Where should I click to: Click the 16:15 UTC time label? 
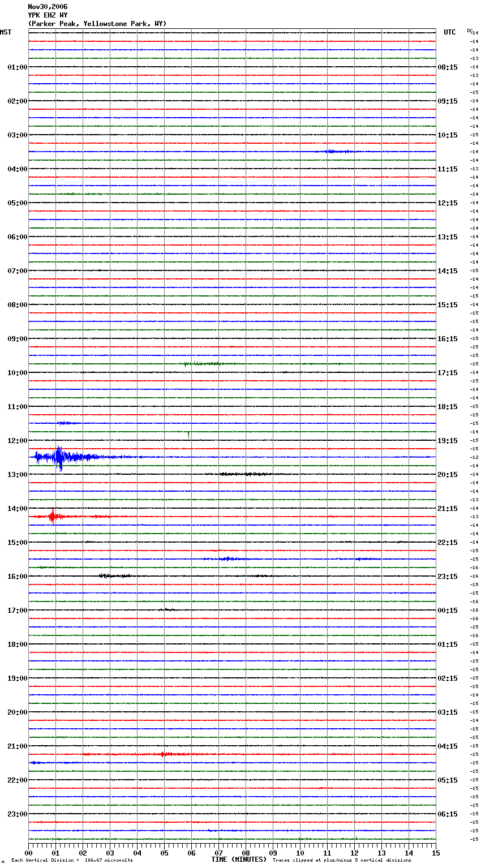(x=448, y=339)
